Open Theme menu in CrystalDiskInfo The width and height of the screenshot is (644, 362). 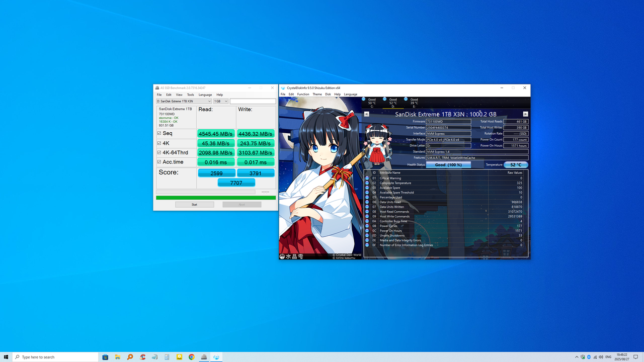[317, 94]
